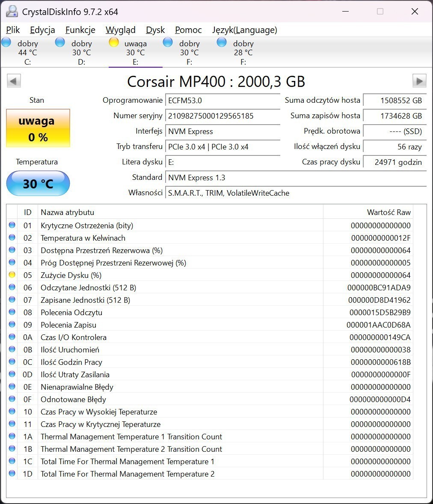Screen dimensions: 433x504
Task: Open the Plik menu
Action: [x=13, y=30]
